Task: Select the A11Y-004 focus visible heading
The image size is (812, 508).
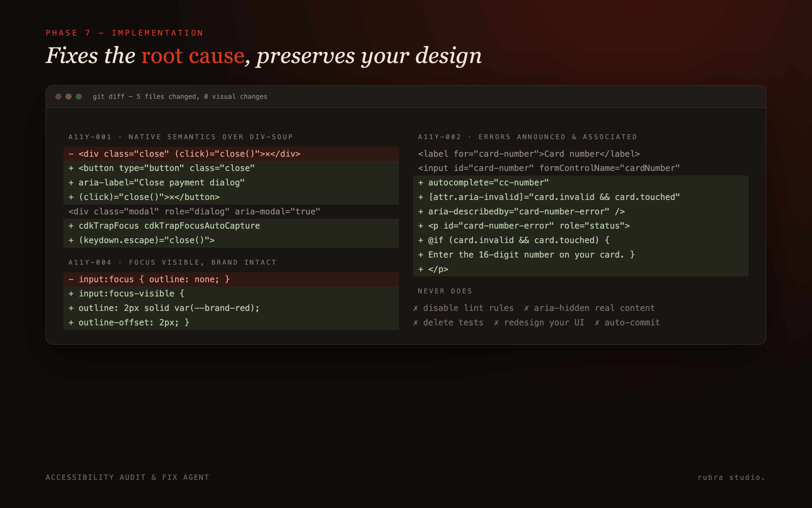Action: click(x=173, y=262)
